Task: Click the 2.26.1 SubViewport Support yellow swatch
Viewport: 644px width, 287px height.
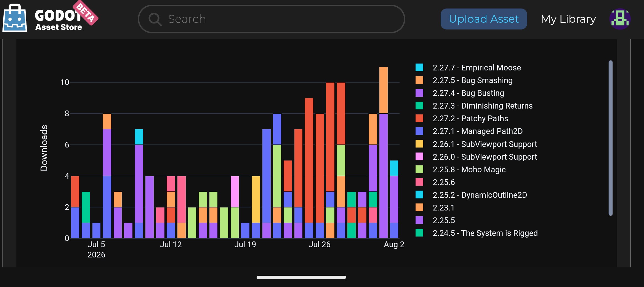Action: [x=419, y=144]
